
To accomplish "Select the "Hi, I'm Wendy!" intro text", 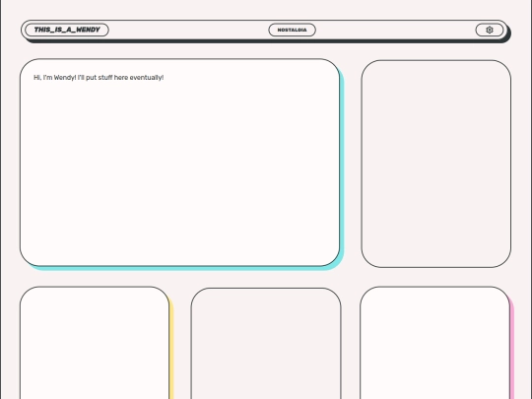I will point(99,78).
